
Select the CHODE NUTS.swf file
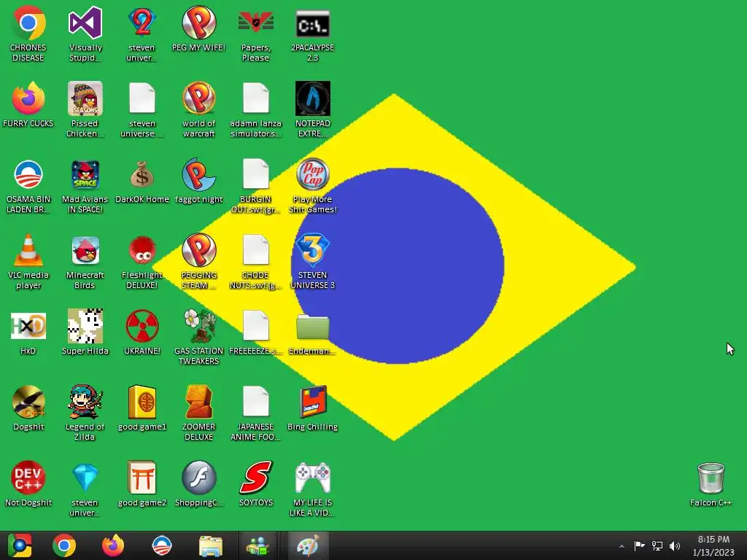[x=256, y=251]
